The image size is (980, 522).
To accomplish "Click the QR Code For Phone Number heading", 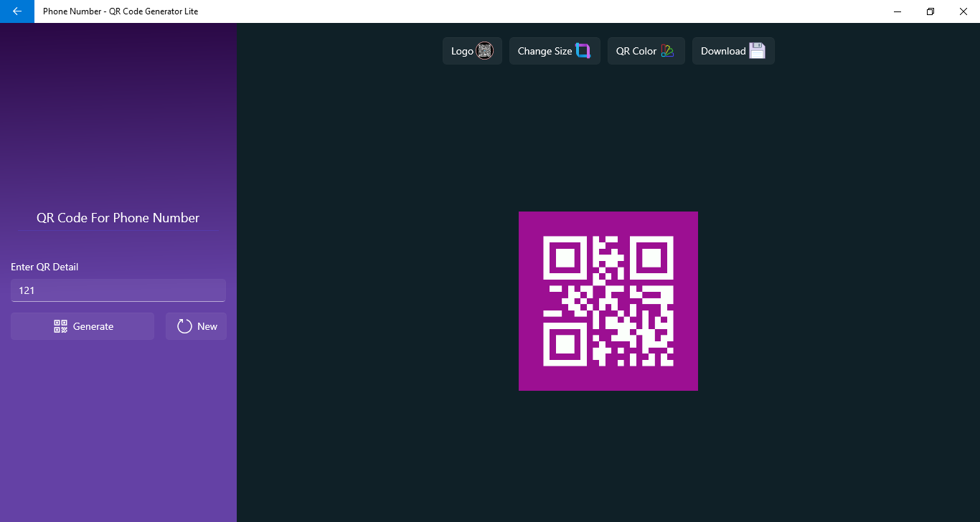I will click(118, 218).
